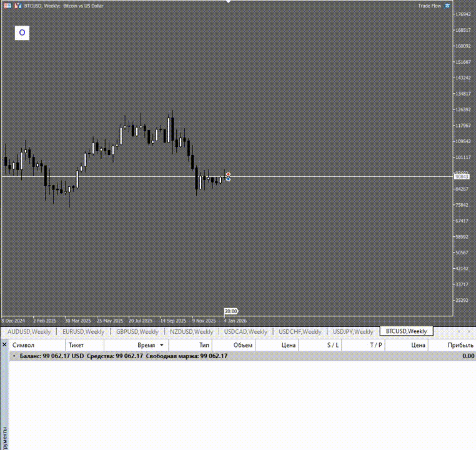Sort by Тикет column header
476x450 pixels.
click(x=85, y=345)
